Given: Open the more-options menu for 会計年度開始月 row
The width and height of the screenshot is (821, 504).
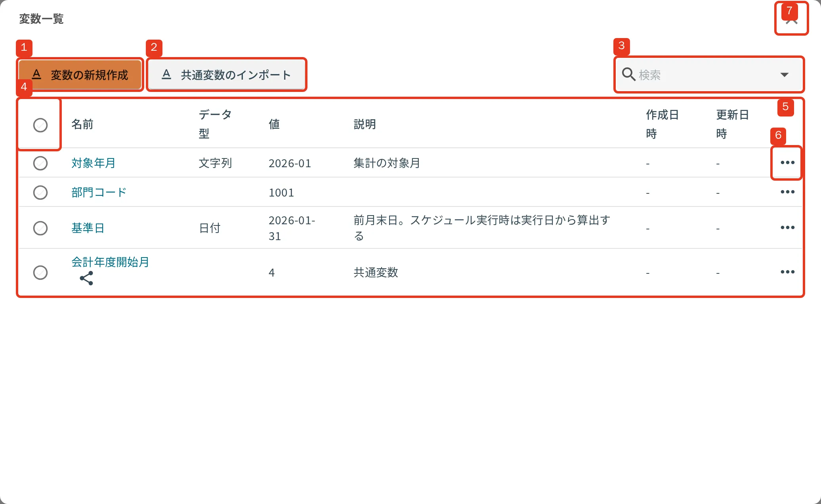Looking at the screenshot, I should click(x=787, y=272).
